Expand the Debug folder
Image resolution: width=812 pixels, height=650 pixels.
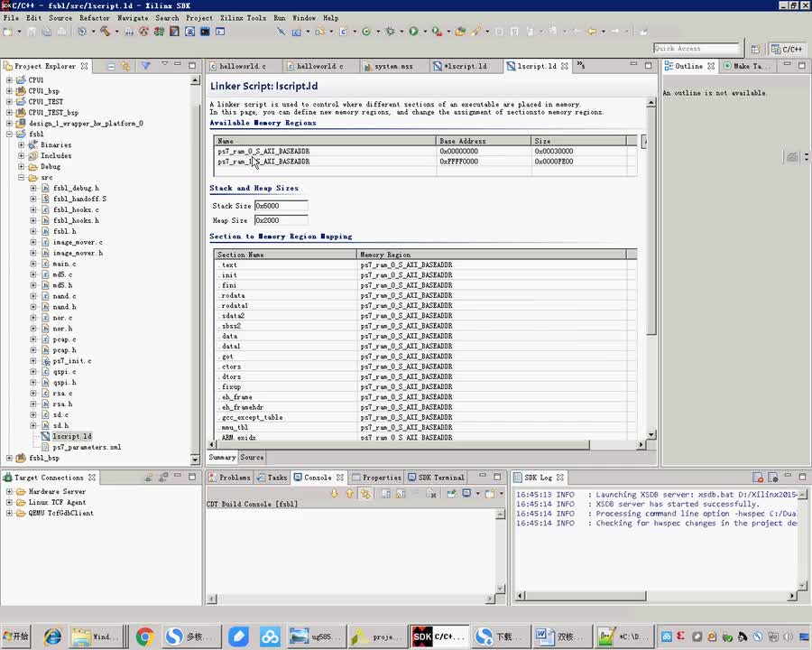tap(22, 166)
